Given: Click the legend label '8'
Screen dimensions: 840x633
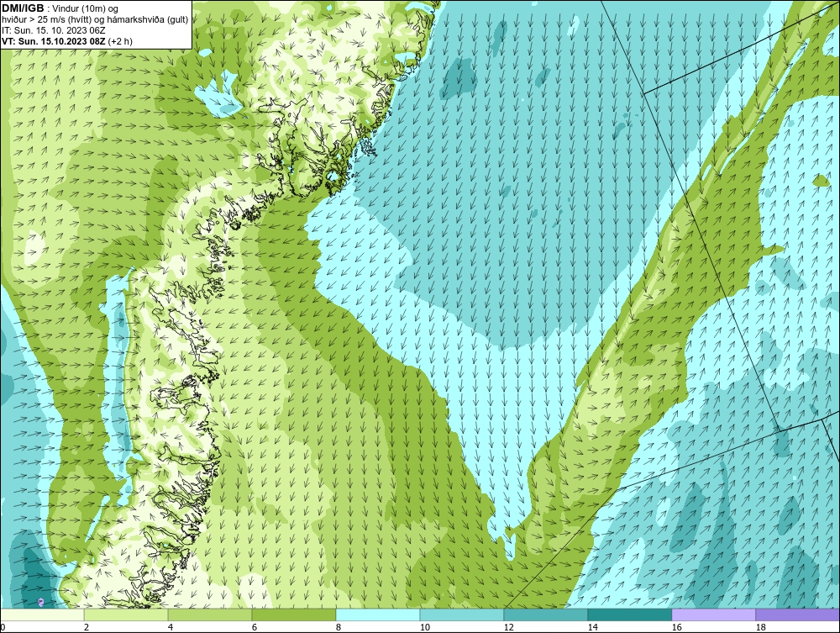Looking at the screenshot, I should pos(338,628).
